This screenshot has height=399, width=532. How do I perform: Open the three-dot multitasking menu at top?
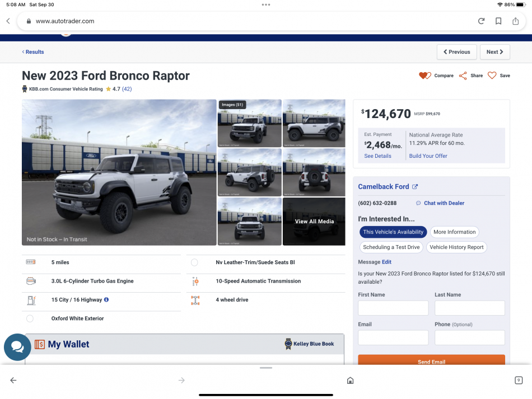[x=266, y=4]
